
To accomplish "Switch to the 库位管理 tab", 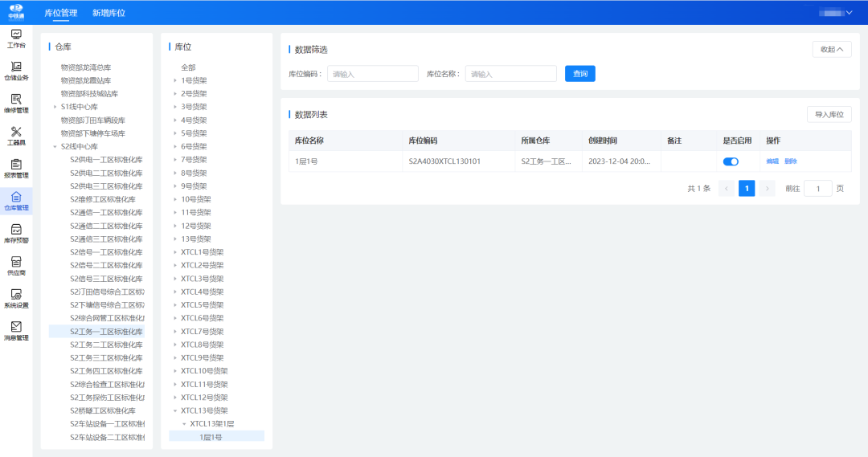I will (x=61, y=13).
